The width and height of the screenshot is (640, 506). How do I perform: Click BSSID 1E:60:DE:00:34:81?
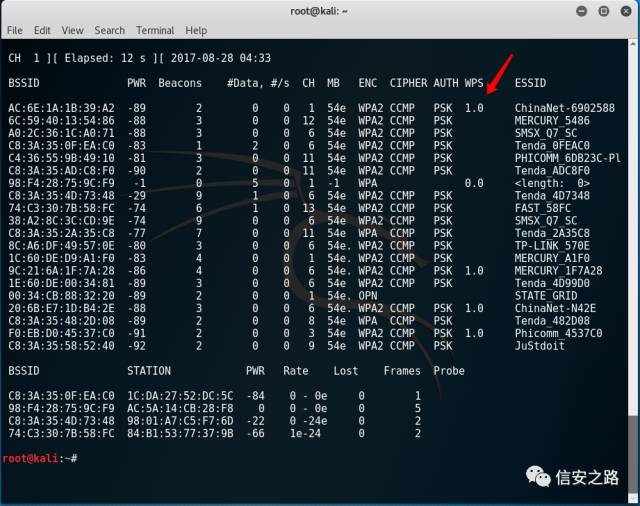61,283
